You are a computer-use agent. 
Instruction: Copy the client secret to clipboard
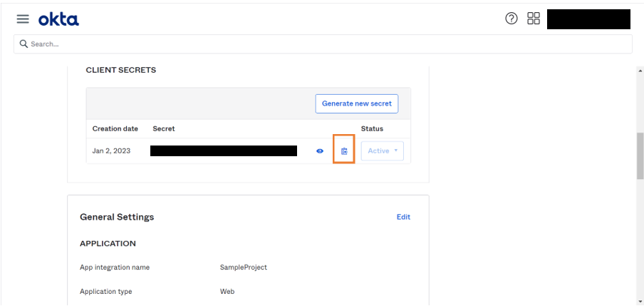(x=344, y=151)
